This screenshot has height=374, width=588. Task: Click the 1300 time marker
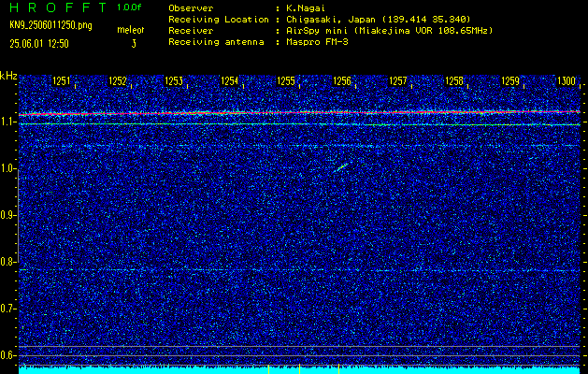pyautogui.click(x=566, y=81)
